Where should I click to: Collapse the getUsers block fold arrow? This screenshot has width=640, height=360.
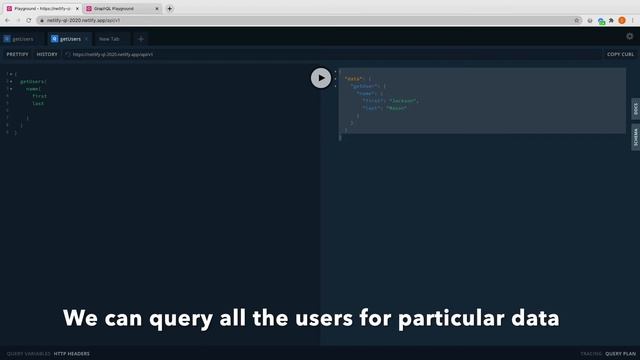click(x=11, y=82)
